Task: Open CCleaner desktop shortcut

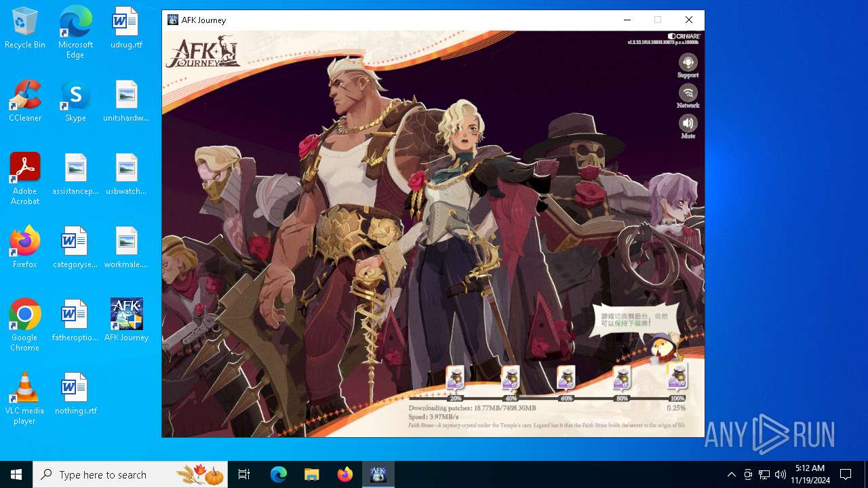Action: point(25,102)
